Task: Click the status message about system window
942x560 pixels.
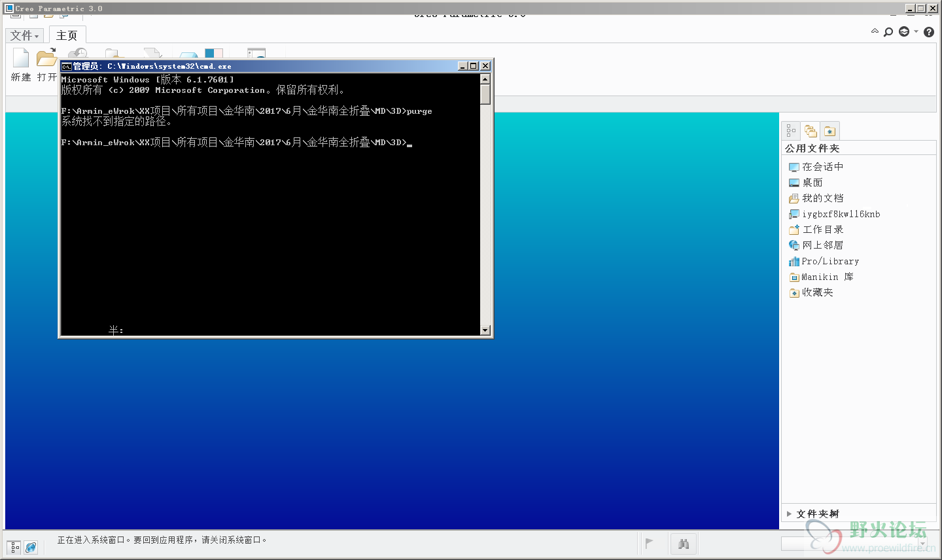Action: 162,540
